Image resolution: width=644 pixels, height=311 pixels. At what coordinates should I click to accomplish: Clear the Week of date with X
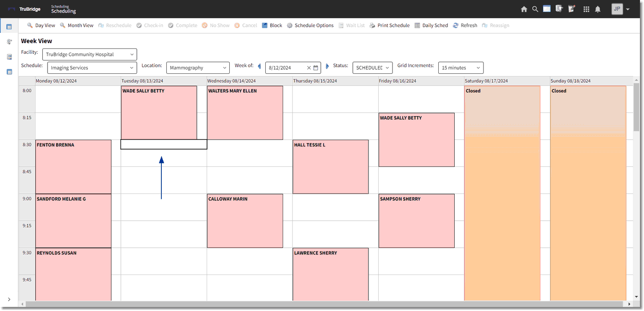coord(309,68)
